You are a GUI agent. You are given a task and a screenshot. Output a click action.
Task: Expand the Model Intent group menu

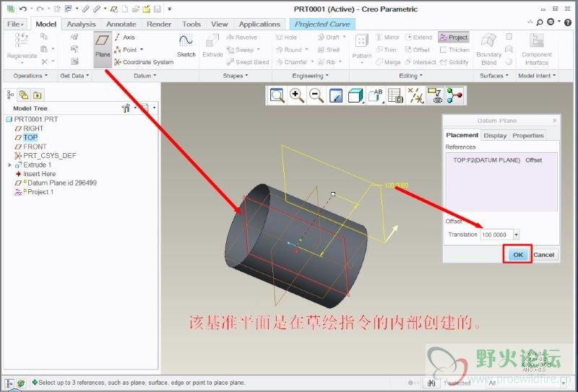pos(537,76)
